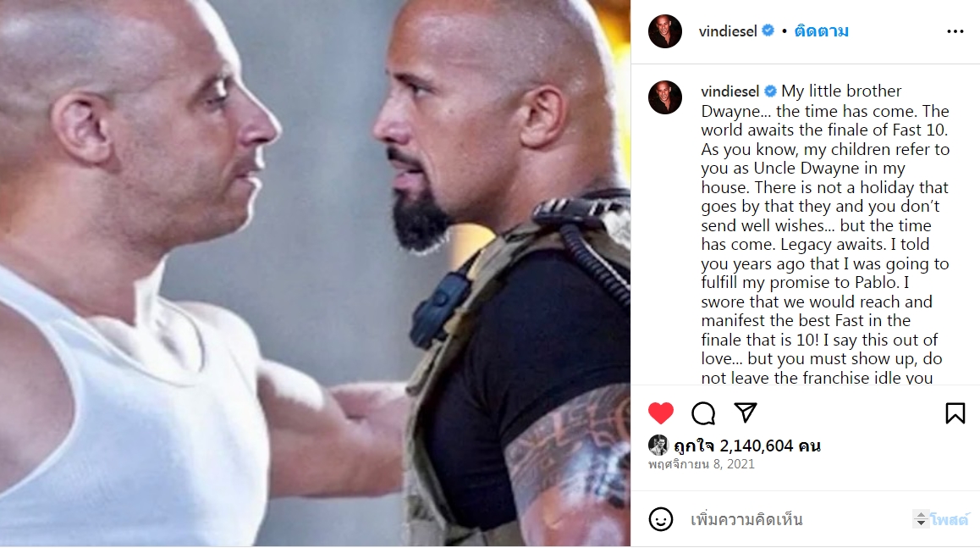The width and height of the screenshot is (980, 548).
Task: Open vindiesel username in post header
Action: click(728, 31)
